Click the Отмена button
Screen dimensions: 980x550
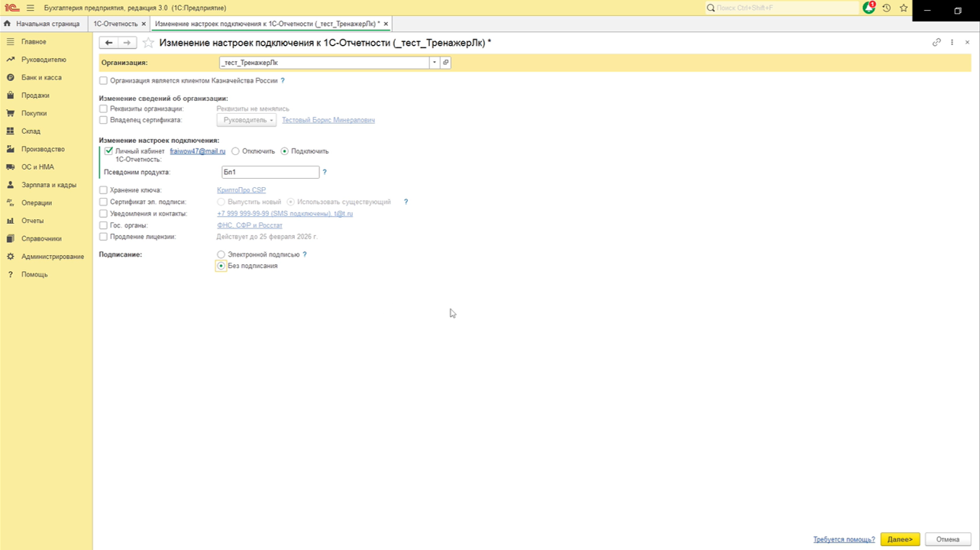point(948,539)
